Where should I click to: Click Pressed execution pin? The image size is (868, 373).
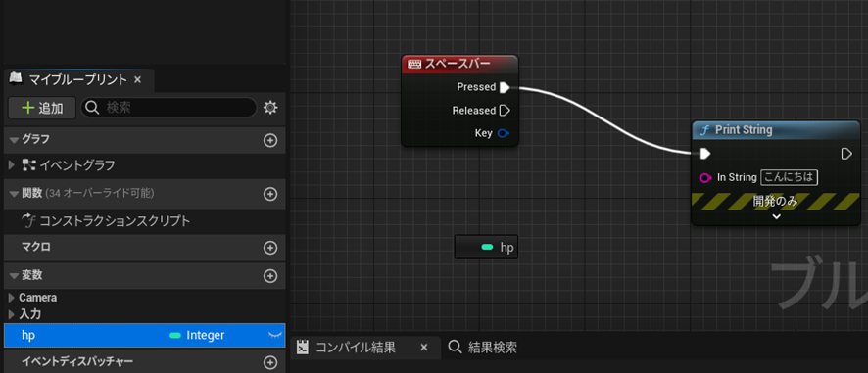pyautogui.click(x=505, y=87)
